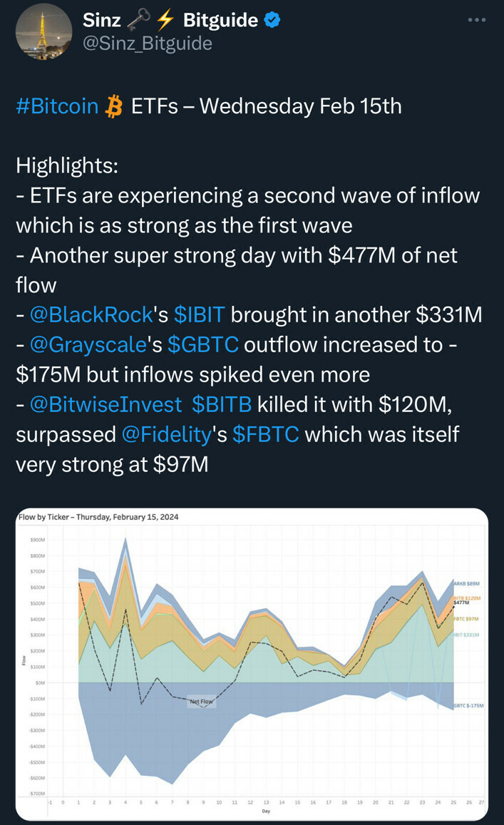This screenshot has width=504, height=825.
Task: Click the Net Flow label on chart
Action: (201, 702)
